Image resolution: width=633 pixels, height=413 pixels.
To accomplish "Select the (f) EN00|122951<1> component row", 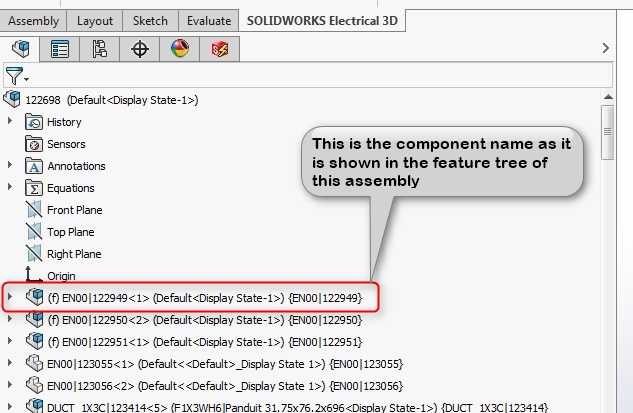I will [x=205, y=342].
